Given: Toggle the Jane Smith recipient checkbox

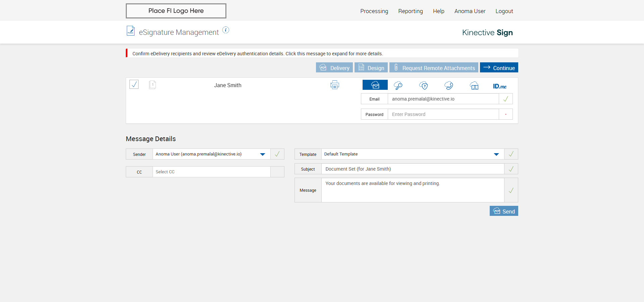Looking at the screenshot, I should tap(134, 84).
